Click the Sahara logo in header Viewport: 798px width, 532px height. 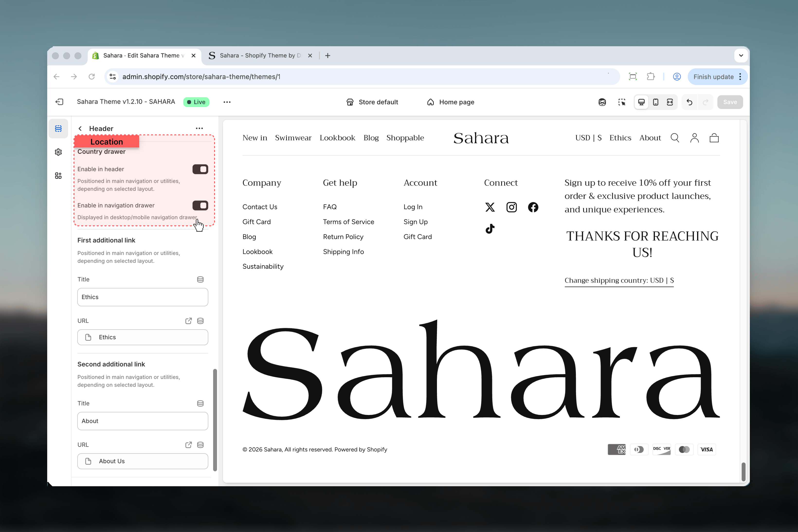click(x=481, y=138)
